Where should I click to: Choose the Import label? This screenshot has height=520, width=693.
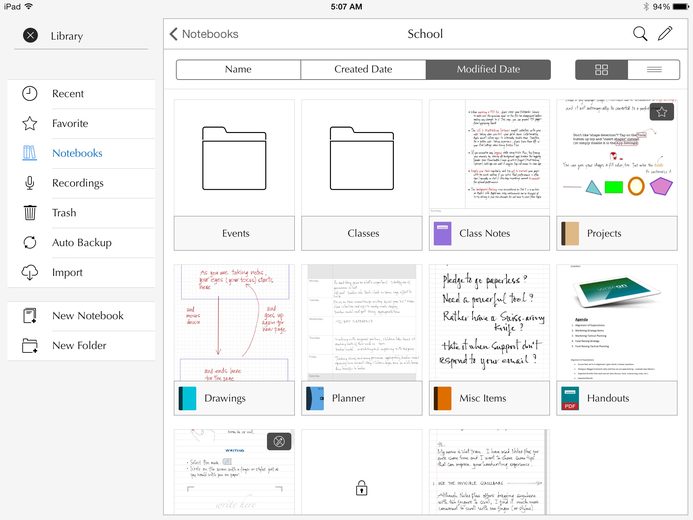click(x=67, y=273)
